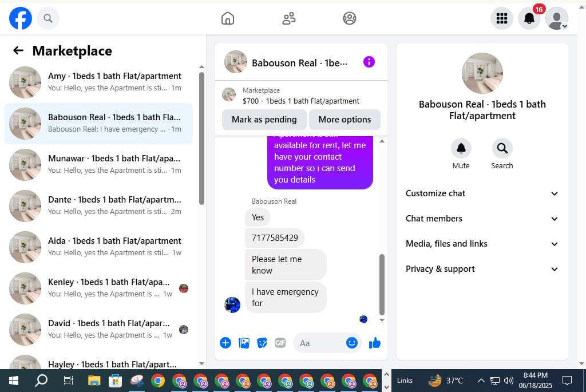Click chat scroll down arrow

pyautogui.click(x=382, y=320)
